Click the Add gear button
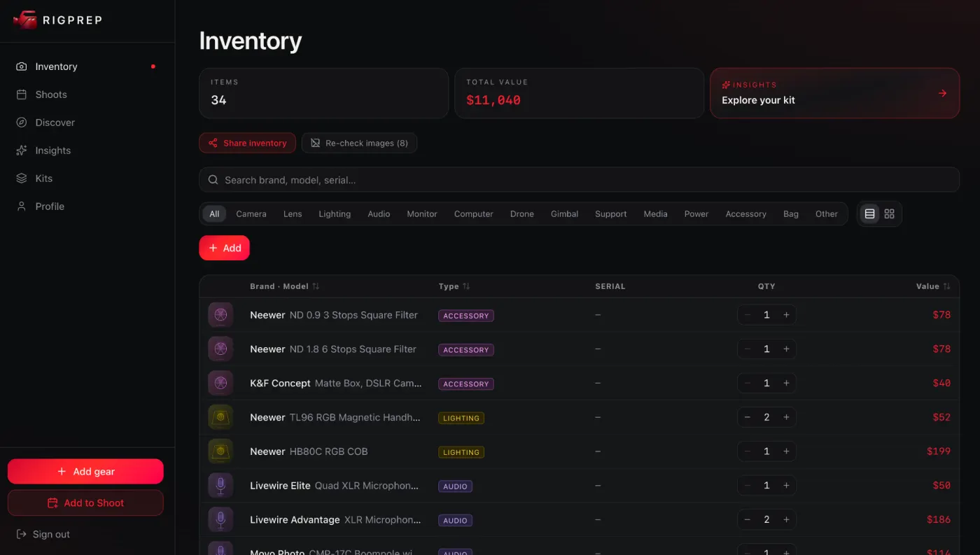The height and width of the screenshot is (555, 980). [85, 472]
